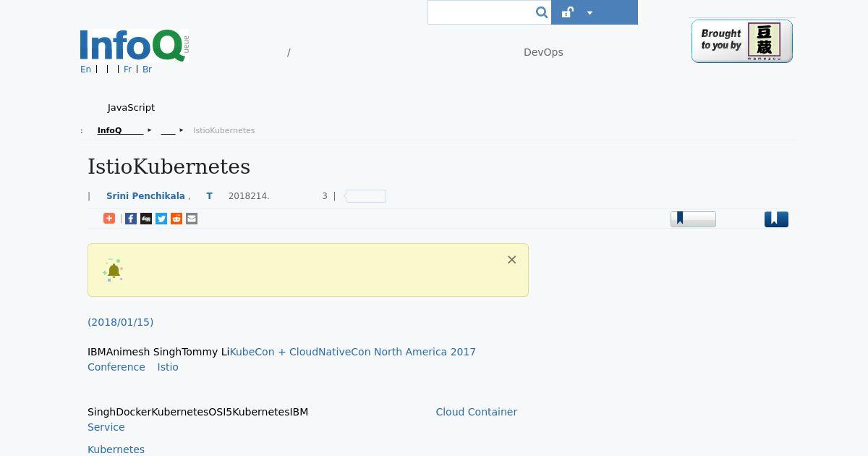
Task: Click the IstioKubernetes breadcrumb text
Action: (x=224, y=130)
